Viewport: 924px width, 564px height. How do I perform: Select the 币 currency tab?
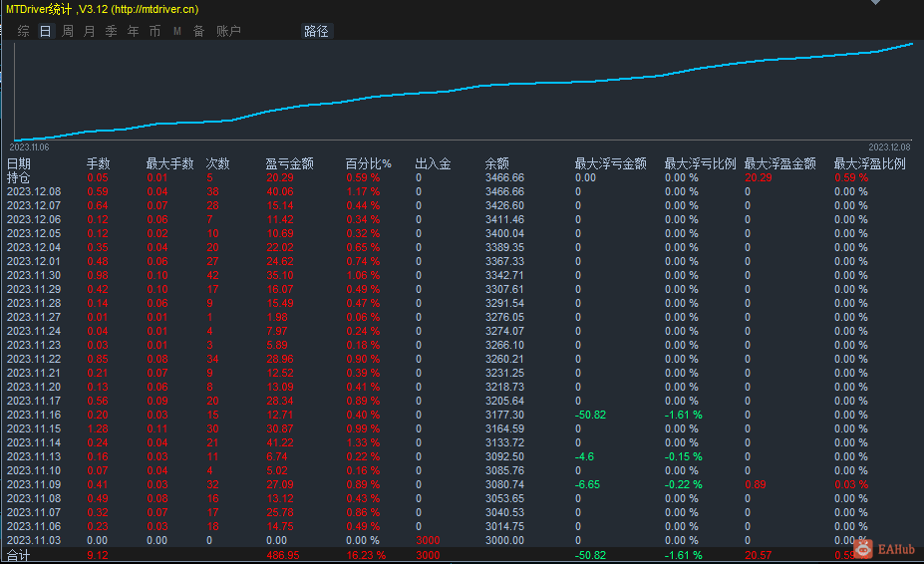pyautogui.click(x=154, y=31)
